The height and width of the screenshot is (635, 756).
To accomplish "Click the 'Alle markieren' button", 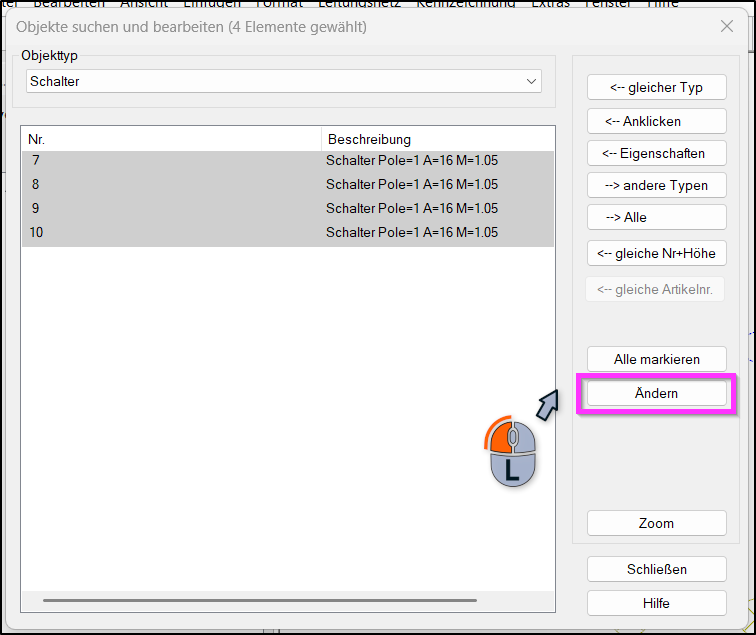I will (656, 359).
